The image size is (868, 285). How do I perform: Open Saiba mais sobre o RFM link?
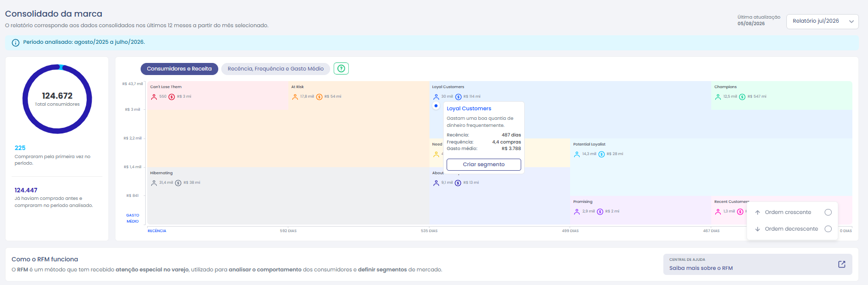tap(758, 264)
